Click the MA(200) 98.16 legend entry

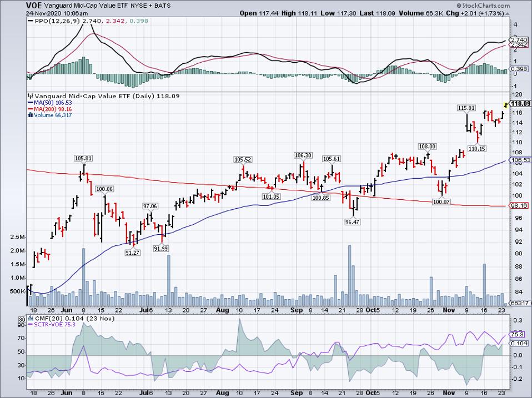tap(49, 109)
